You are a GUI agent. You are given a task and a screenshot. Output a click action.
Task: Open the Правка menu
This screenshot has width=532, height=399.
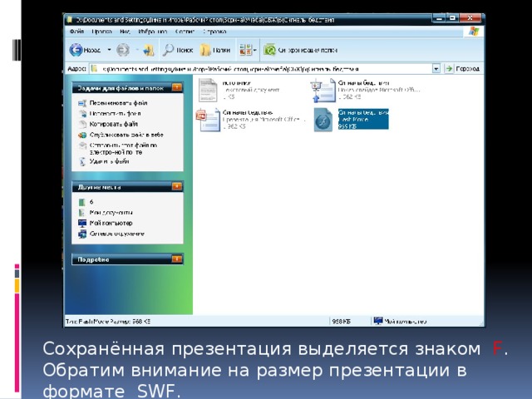(x=101, y=32)
